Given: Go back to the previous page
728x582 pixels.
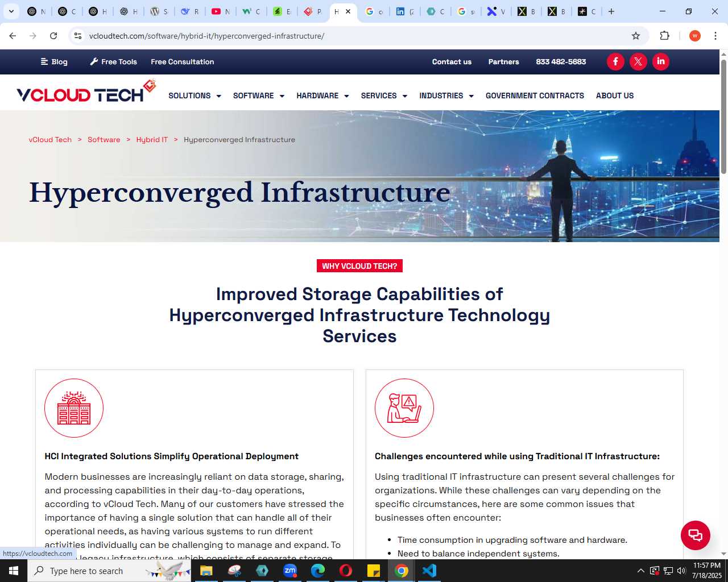Looking at the screenshot, I should coord(13,36).
